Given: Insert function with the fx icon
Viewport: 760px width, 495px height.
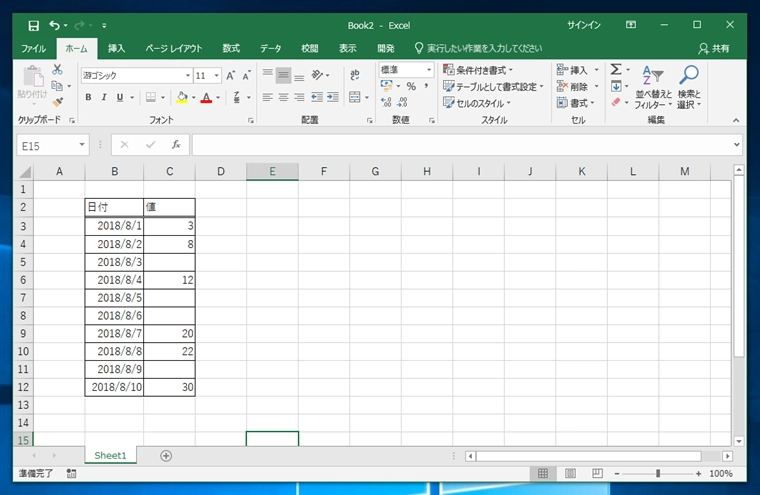Looking at the screenshot, I should pyautogui.click(x=176, y=144).
